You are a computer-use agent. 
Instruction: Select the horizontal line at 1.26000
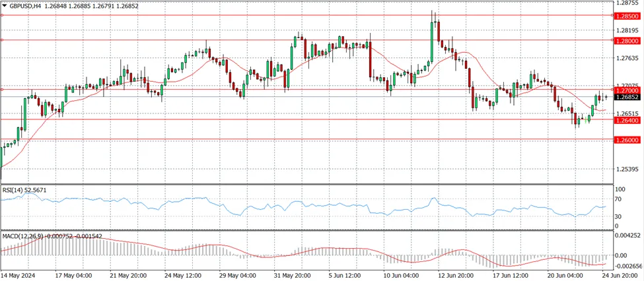(x=307, y=139)
